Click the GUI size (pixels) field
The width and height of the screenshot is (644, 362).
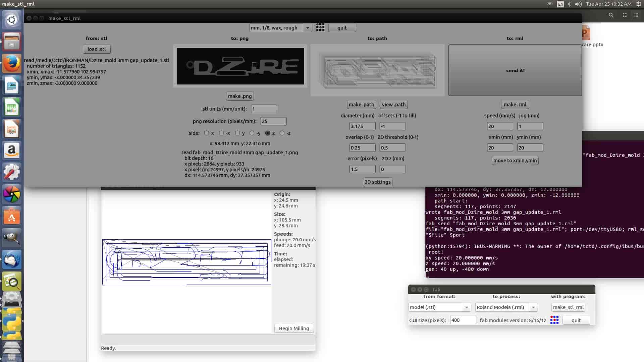click(x=463, y=320)
